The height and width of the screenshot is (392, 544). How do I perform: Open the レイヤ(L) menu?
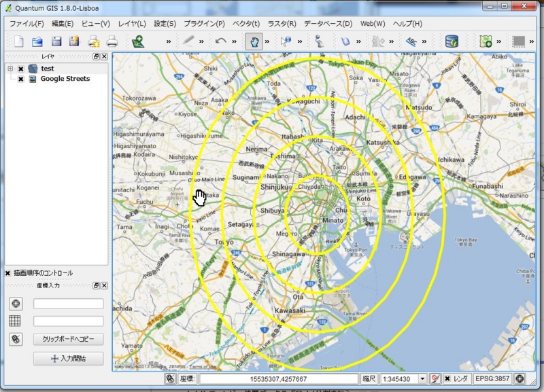click(132, 24)
